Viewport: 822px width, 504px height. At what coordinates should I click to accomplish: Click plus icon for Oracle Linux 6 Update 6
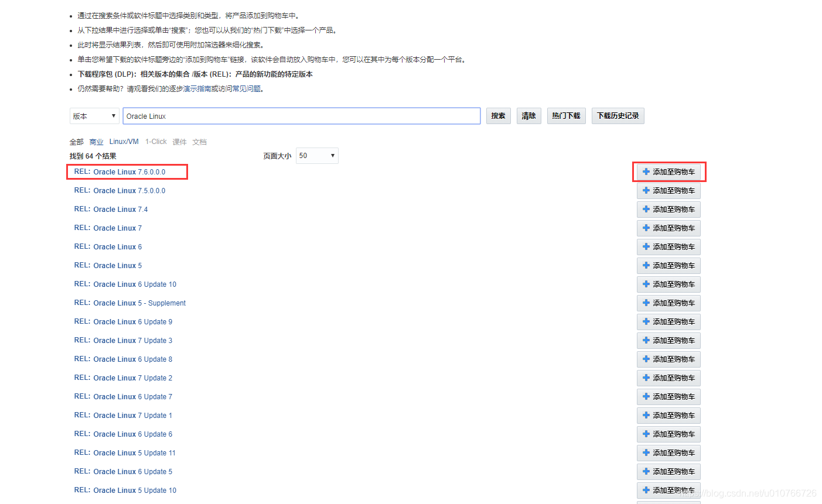point(646,434)
